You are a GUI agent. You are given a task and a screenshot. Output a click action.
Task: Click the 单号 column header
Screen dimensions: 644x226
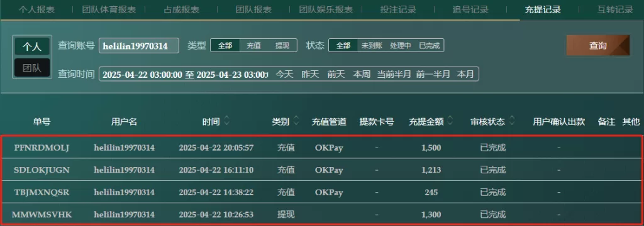pyautogui.click(x=42, y=122)
